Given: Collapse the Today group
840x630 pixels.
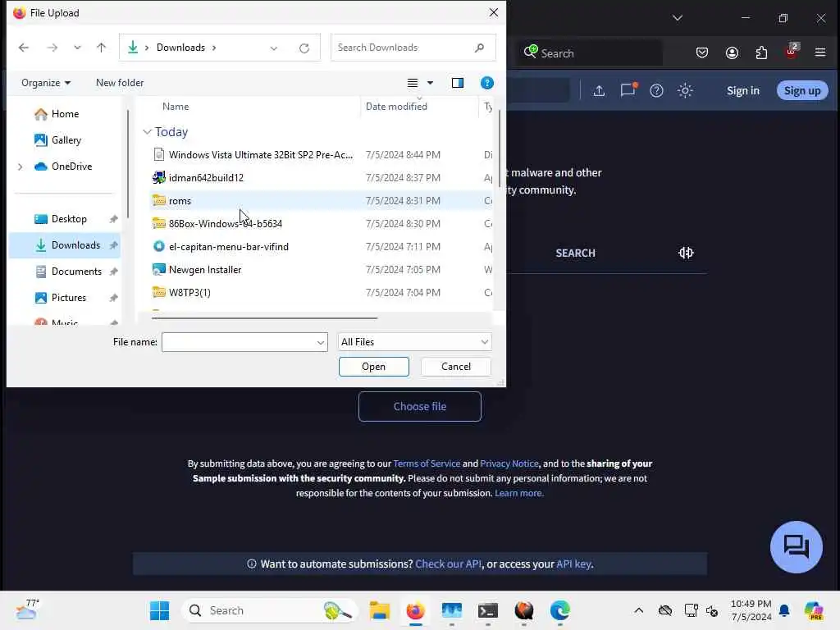Looking at the screenshot, I should pos(148,132).
